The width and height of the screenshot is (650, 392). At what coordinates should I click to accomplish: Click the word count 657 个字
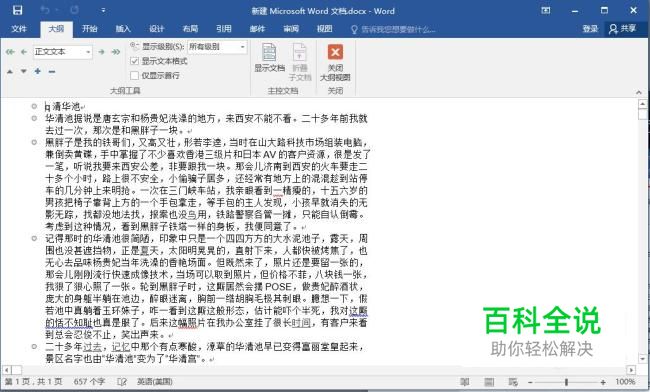pyautogui.click(x=89, y=382)
